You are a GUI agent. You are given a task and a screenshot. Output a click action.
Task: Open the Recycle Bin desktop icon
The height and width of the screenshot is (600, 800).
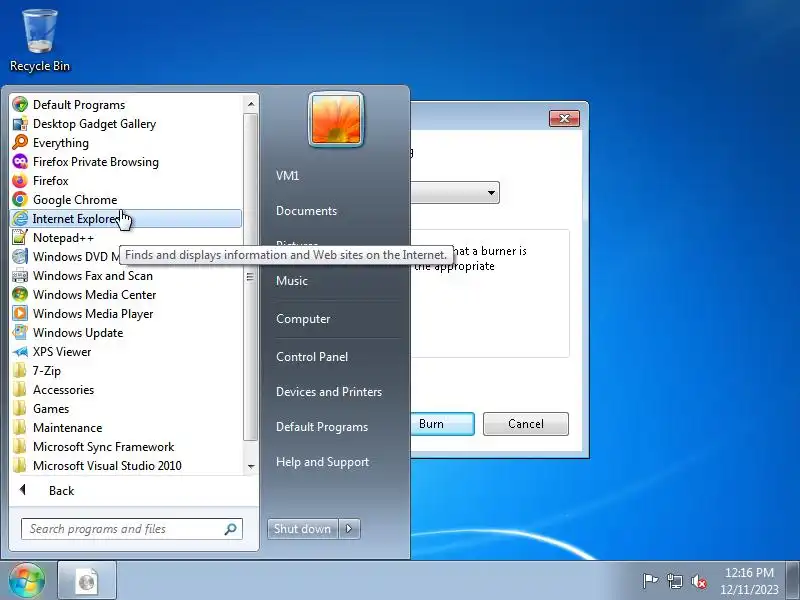(x=40, y=41)
